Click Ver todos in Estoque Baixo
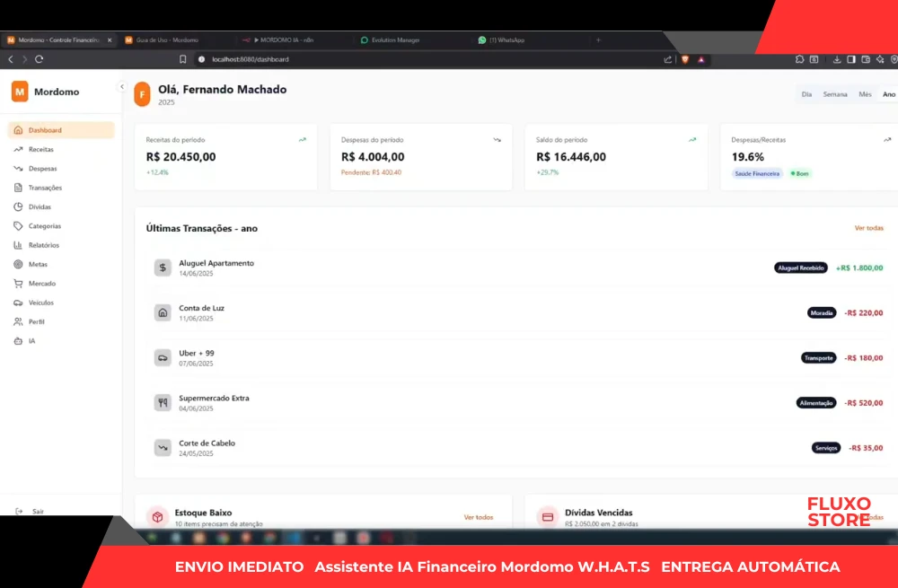 click(x=478, y=517)
